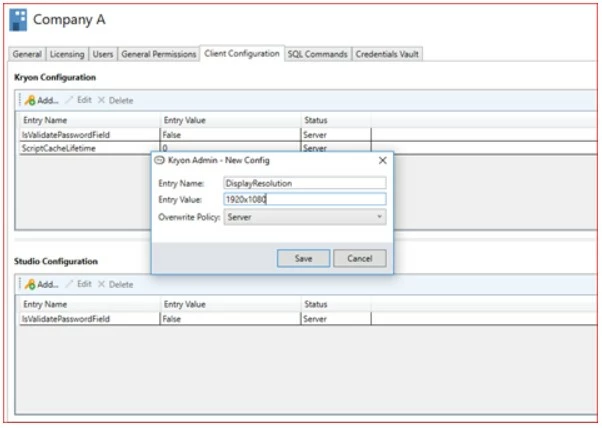
Task: Click Add icon in Studio Configuration toolbar
Action: 30,284
